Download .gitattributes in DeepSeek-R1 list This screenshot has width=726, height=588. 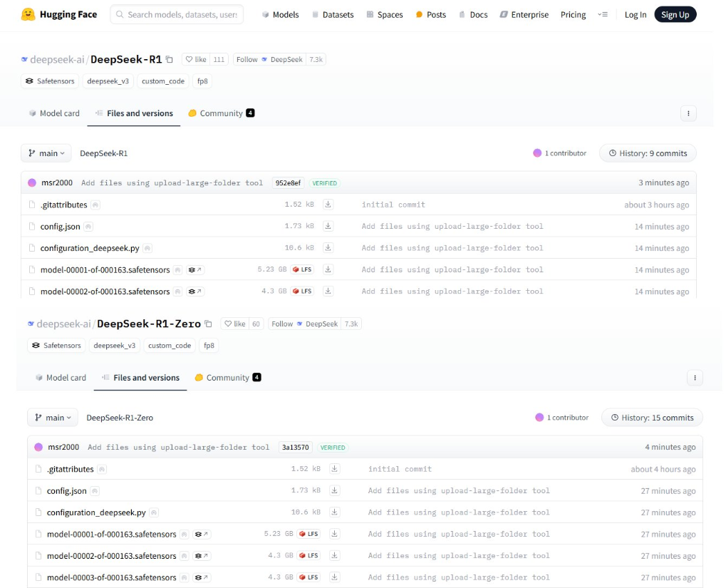(x=328, y=205)
